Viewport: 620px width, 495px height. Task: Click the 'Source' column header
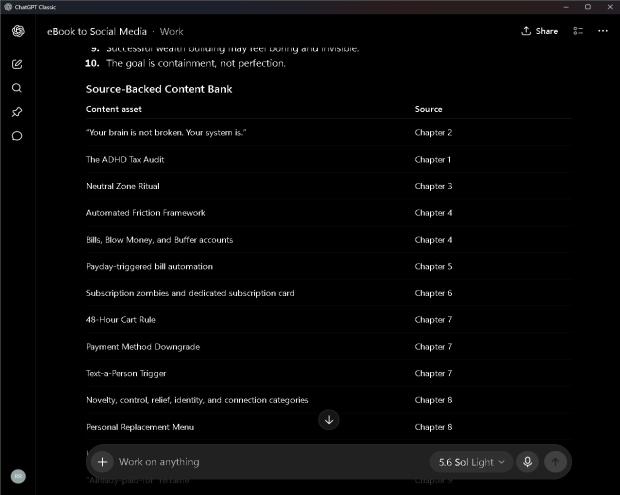point(428,109)
